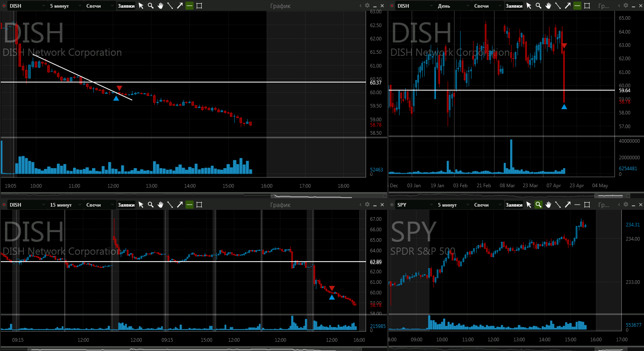Click the horizontal scrollbar under the SPY chart

click(x=516, y=349)
